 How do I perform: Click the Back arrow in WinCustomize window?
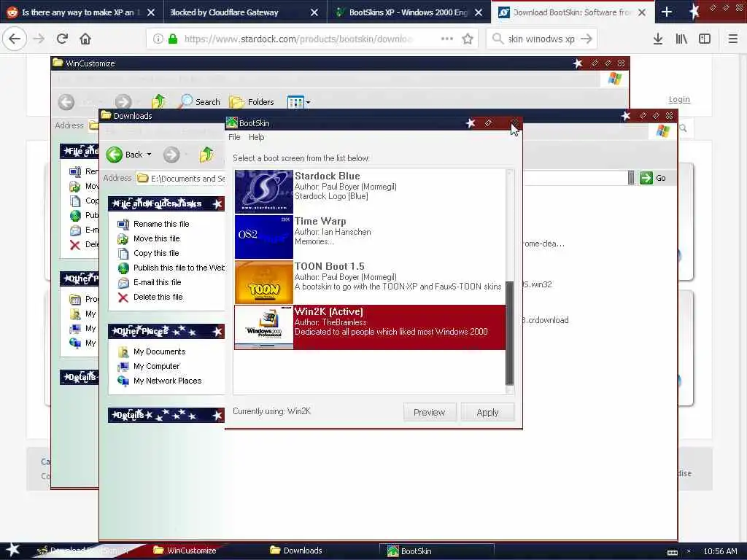click(x=66, y=102)
